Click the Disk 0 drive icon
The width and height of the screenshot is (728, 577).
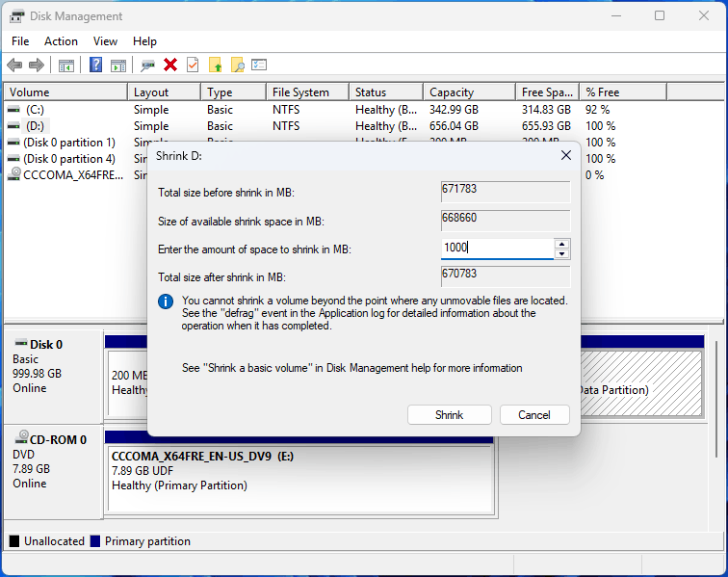pyautogui.click(x=21, y=343)
